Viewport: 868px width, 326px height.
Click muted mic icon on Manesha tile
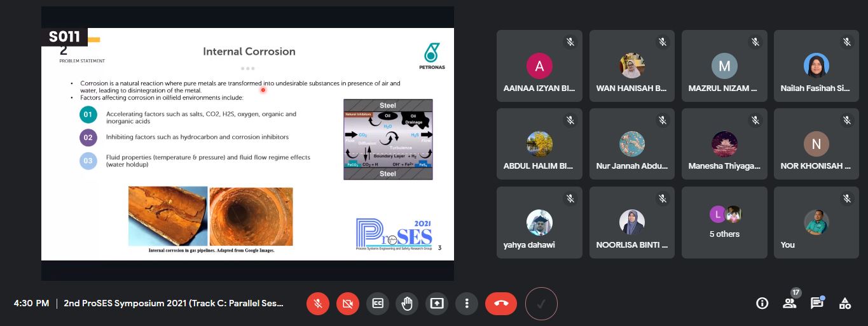click(x=755, y=120)
